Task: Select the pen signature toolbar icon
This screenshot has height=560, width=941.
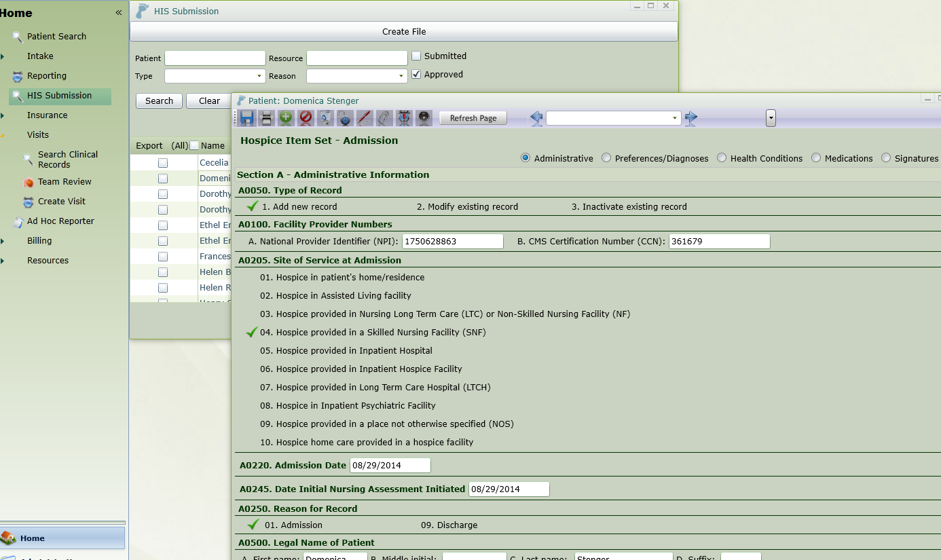Action: 365,117
